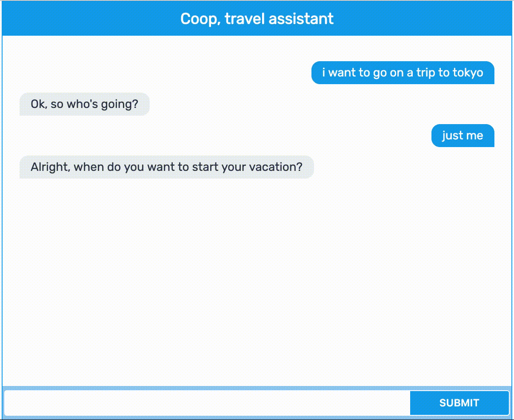This screenshot has width=514, height=420.
Task: Click the word 'Coop,' in the header
Action: click(x=200, y=19)
